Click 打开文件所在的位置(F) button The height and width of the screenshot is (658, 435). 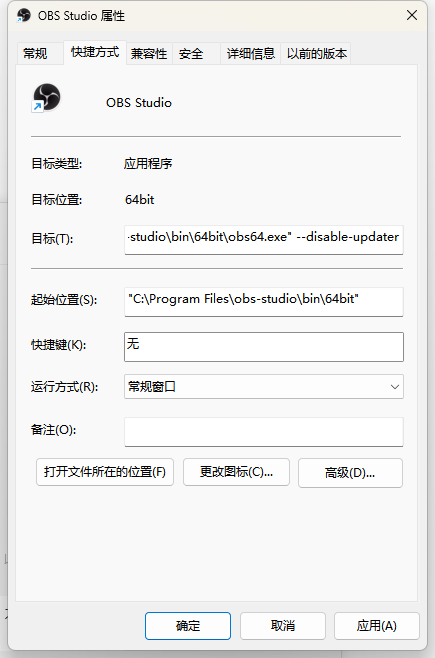(x=105, y=472)
